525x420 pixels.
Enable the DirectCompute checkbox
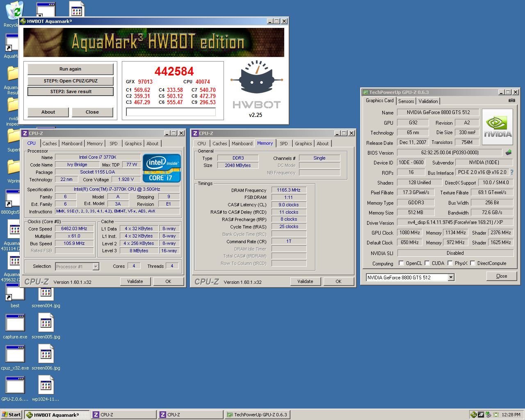[472, 263]
